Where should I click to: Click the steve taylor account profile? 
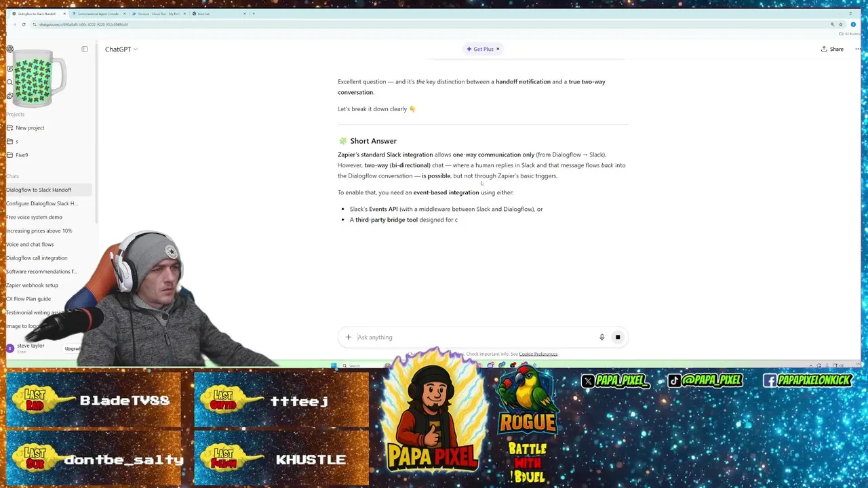(27, 348)
